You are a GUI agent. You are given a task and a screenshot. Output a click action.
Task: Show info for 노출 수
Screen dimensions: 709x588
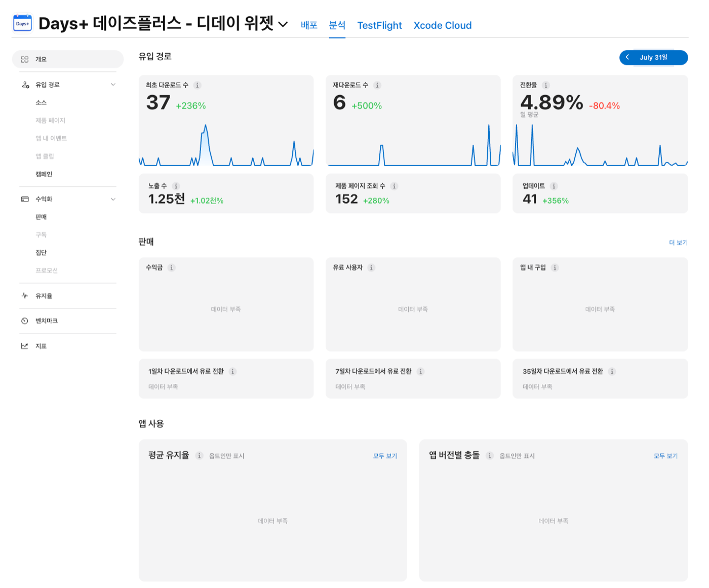click(176, 186)
